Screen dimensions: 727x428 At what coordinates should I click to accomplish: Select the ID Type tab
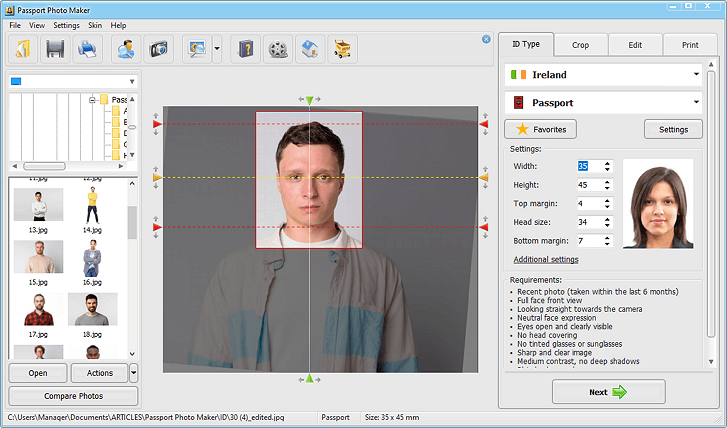click(526, 44)
